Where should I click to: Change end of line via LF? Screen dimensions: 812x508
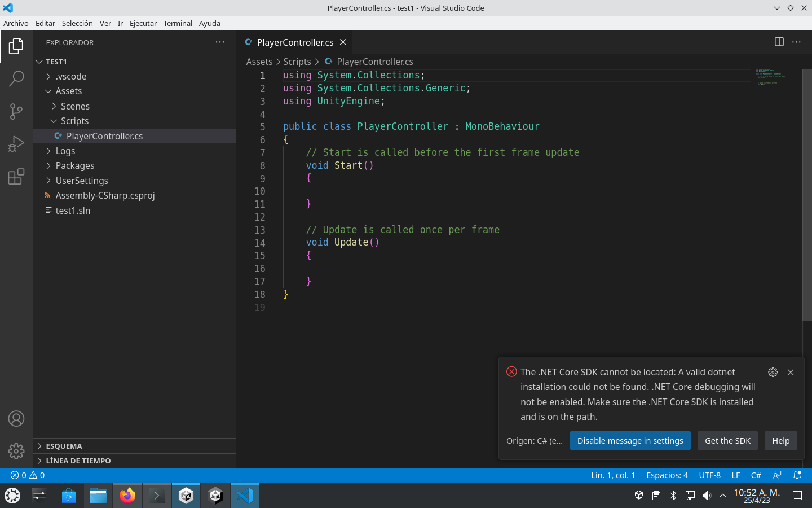tap(736, 475)
